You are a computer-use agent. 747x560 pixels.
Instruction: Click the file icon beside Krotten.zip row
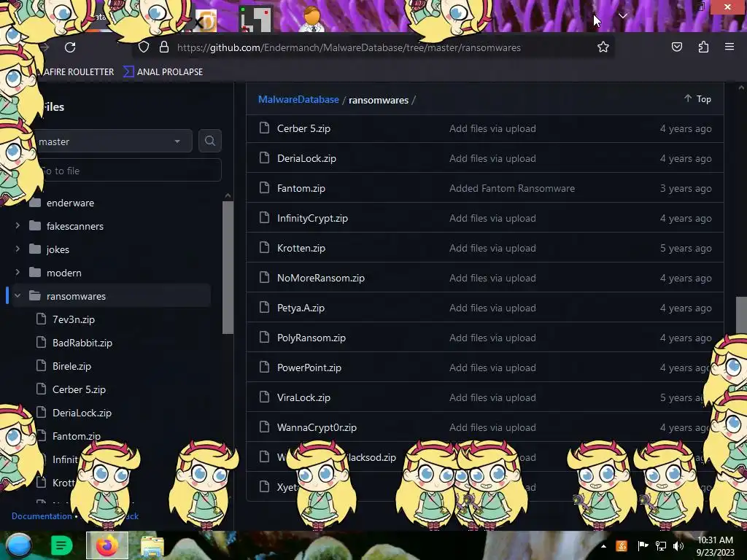pos(264,248)
